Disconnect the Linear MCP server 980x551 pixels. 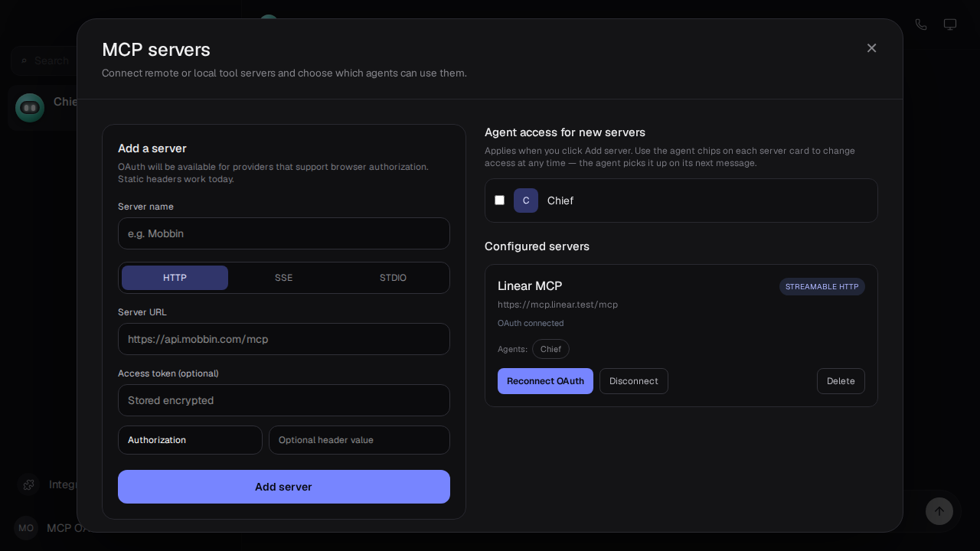pyautogui.click(x=634, y=381)
